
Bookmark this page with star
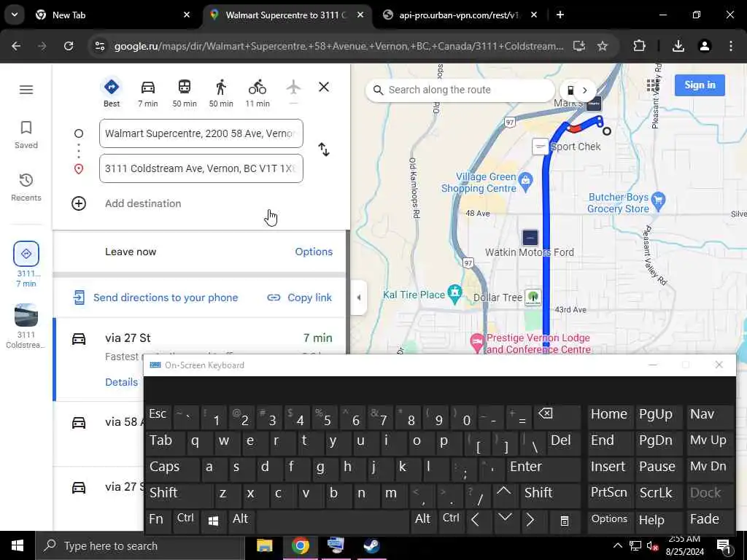(603, 46)
